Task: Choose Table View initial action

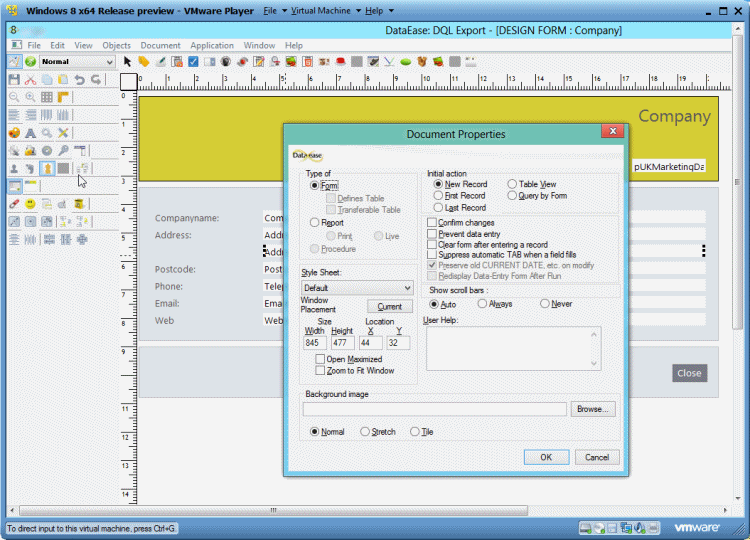Action: pyautogui.click(x=512, y=184)
